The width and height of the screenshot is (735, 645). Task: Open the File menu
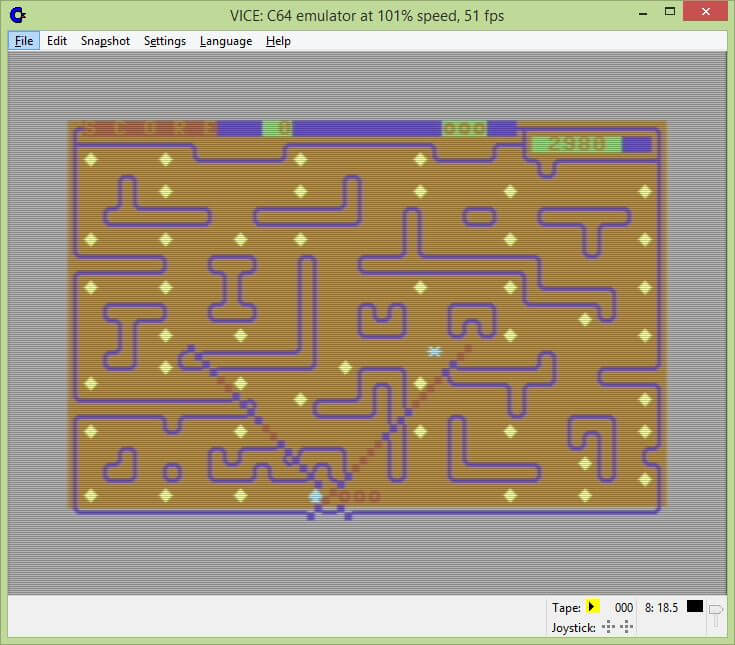[x=24, y=41]
